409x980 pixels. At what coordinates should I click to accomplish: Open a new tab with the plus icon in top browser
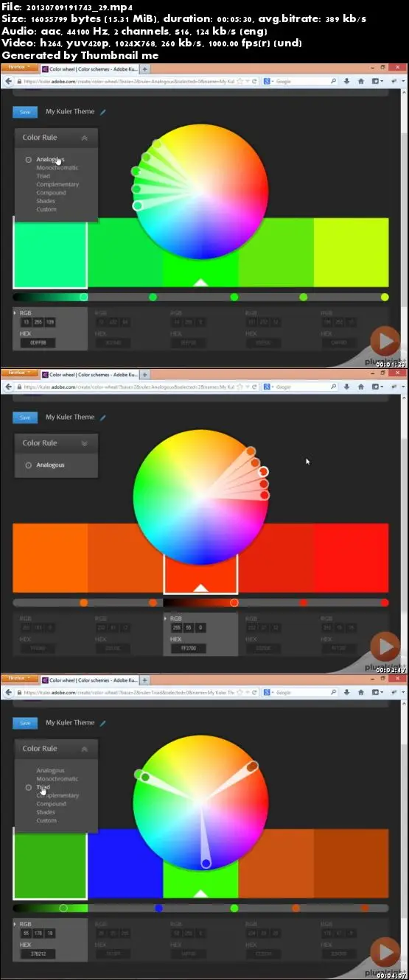coord(144,68)
